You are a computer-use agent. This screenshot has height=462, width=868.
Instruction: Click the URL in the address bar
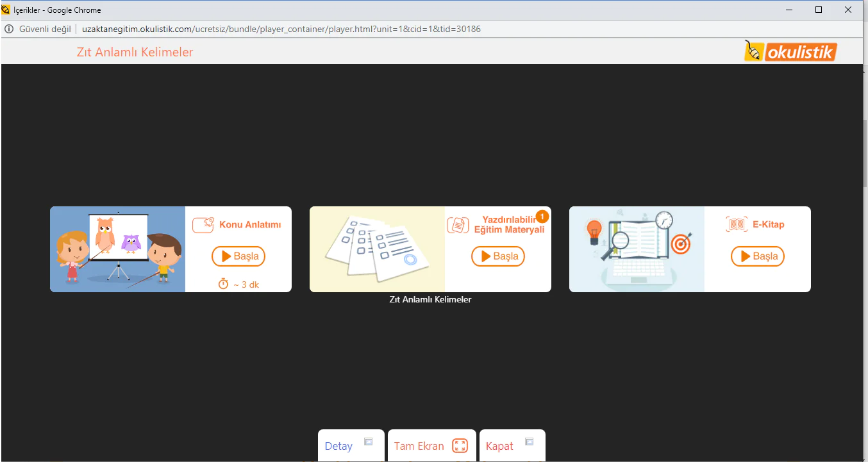281,29
